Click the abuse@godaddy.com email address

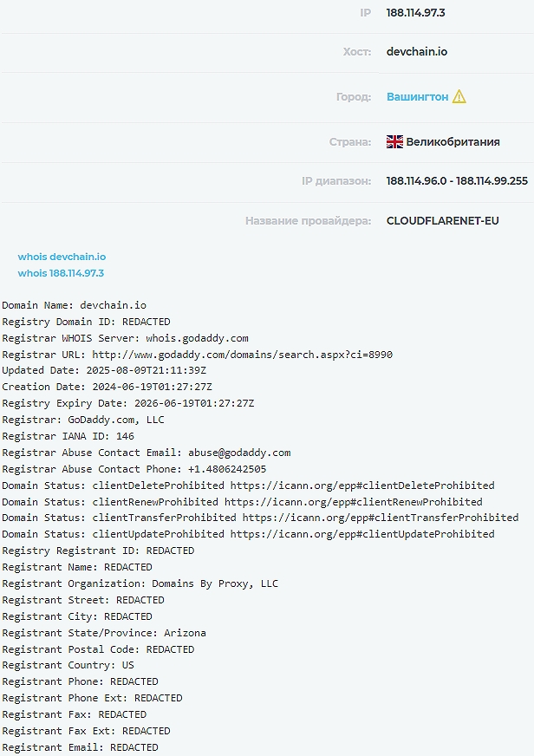239,453
